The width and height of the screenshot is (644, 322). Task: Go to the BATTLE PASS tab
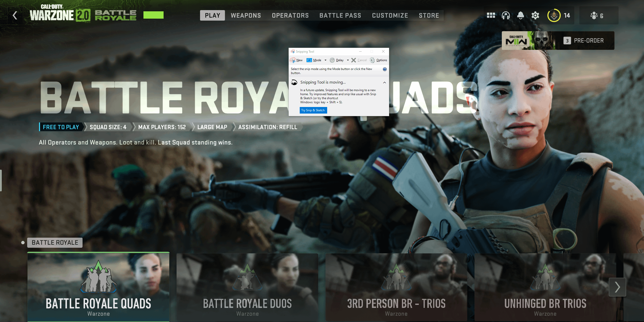(x=340, y=15)
